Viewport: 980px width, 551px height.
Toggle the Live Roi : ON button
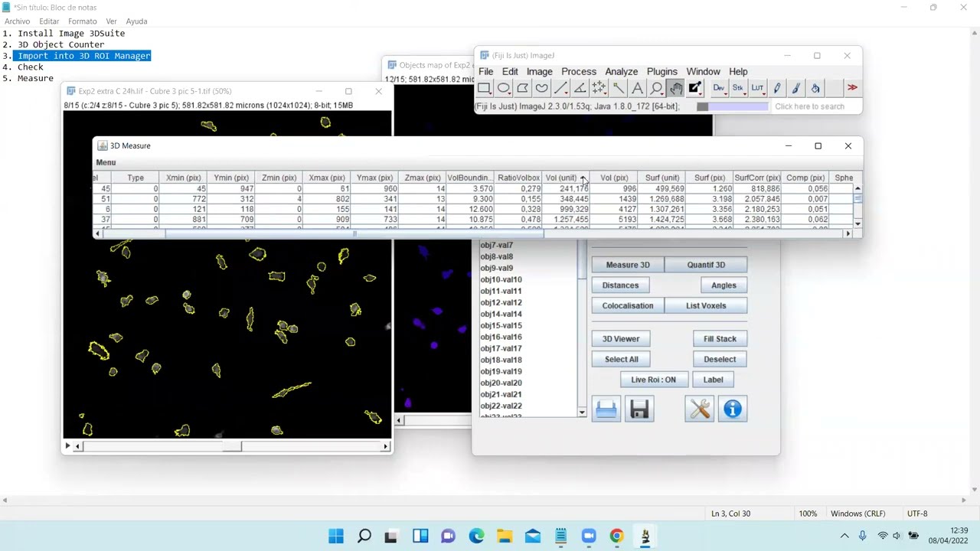pyautogui.click(x=653, y=380)
